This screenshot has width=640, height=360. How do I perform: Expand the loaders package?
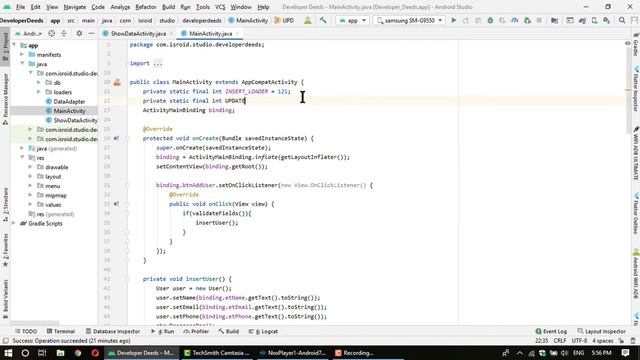pos(39,92)
